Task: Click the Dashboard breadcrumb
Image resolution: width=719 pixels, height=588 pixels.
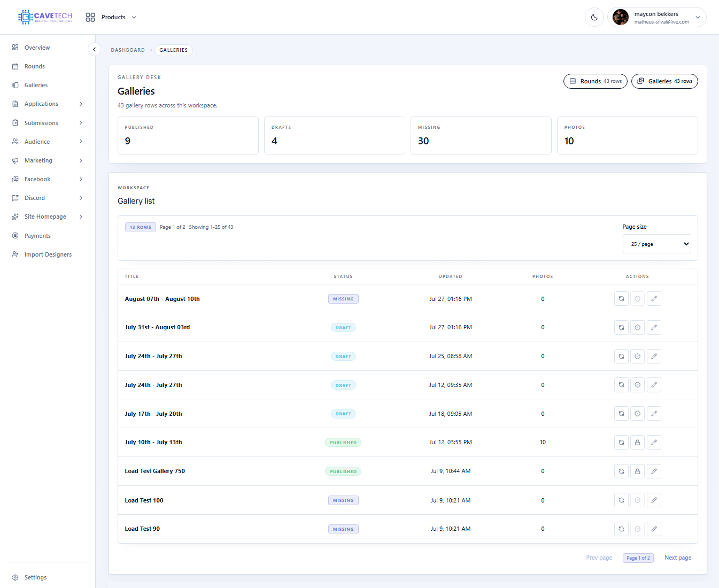Action: pyautogui.click(x=128, y=50)
